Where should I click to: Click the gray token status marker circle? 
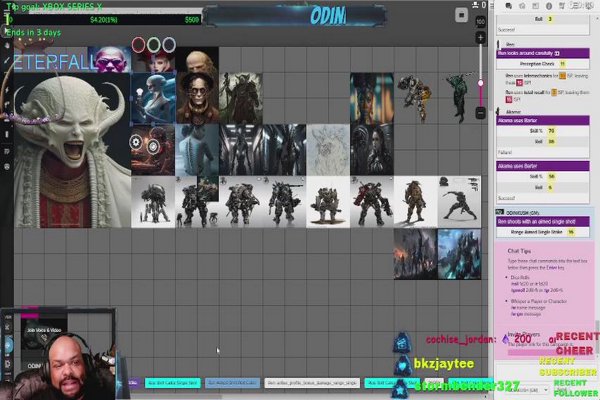(x=169, y=45)
